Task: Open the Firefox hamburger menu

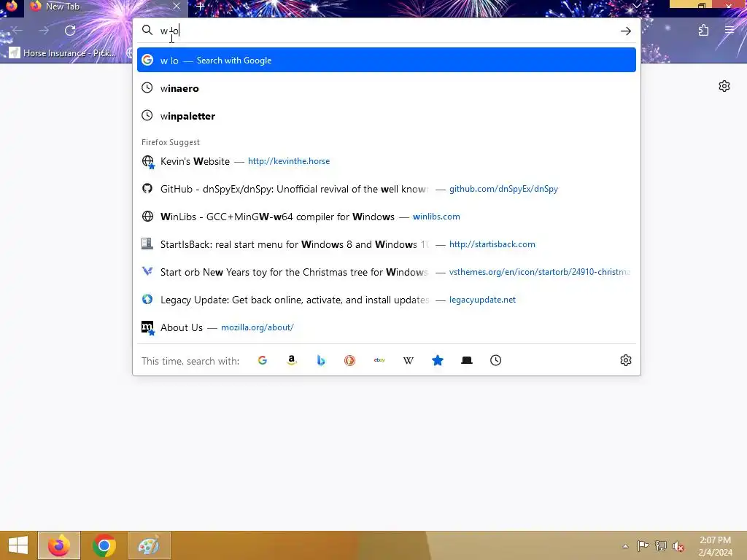Action: (x=729, y=31)
